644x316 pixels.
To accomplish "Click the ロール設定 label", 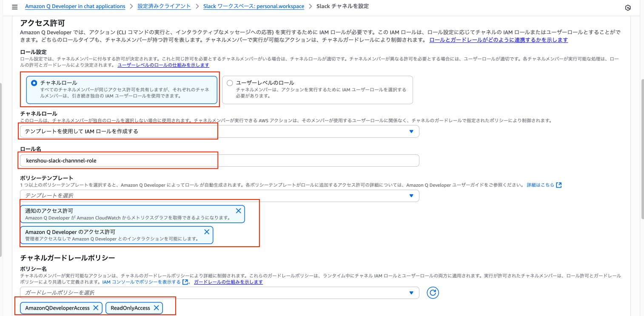I will click(x=33, y=51).
